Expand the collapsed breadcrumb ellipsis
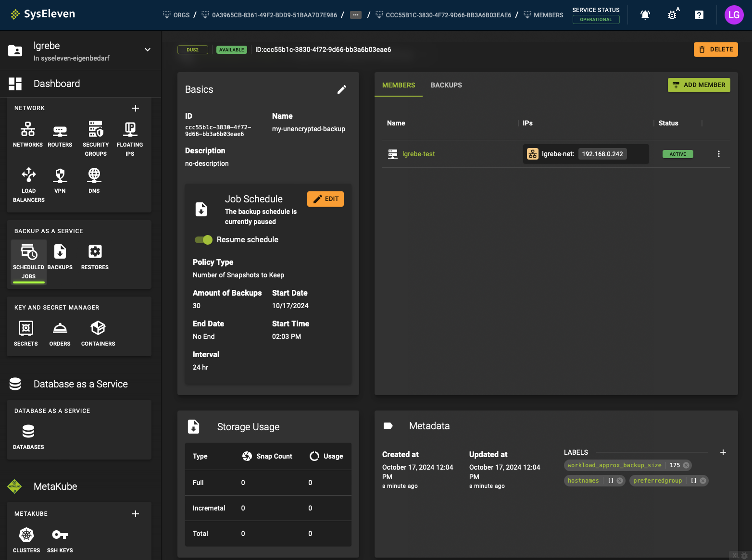 click(x=356, y=15)
